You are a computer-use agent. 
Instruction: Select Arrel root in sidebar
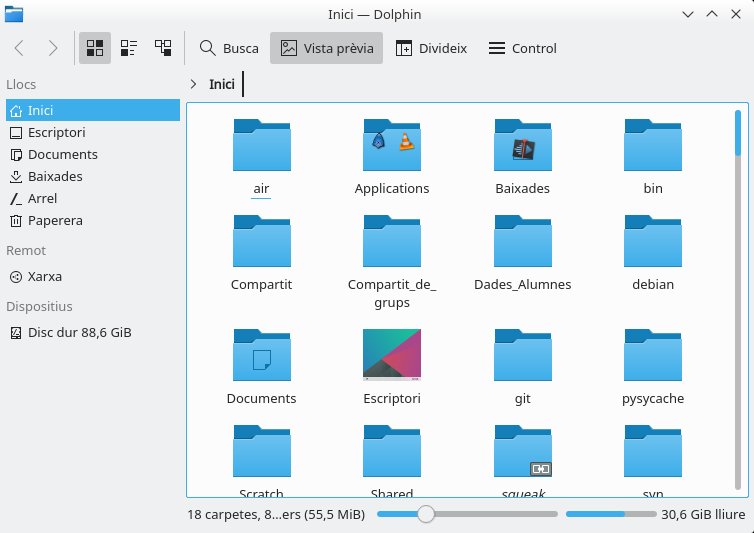pos(42,198)
